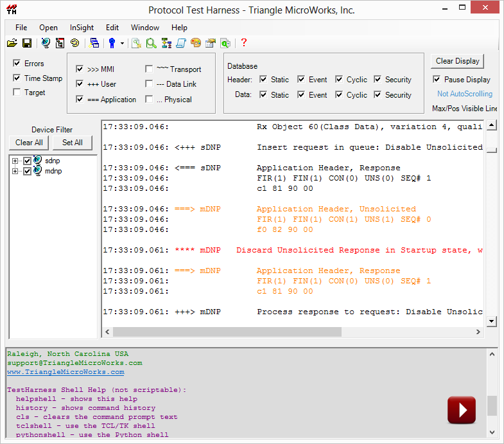Click the green Q document toolbar icon
Viewport: 504px width, 444px height.
(x=225, y=43)
